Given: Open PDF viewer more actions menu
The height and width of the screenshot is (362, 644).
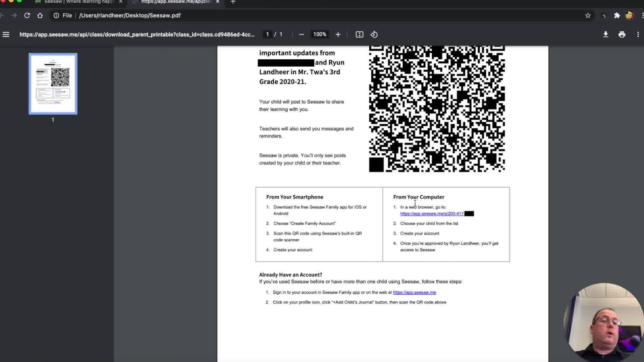Looking at the screenshot, I should coord(638,35).
